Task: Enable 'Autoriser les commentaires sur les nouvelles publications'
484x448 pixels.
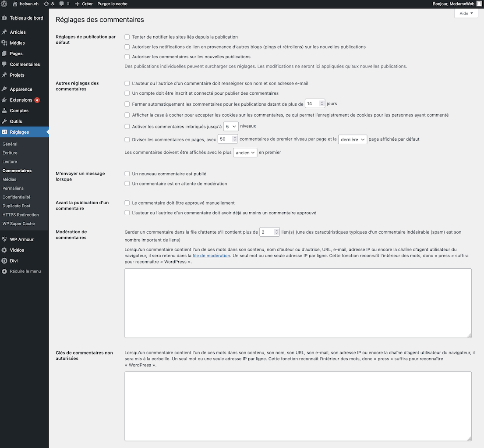Action: (x=127, y=57)
